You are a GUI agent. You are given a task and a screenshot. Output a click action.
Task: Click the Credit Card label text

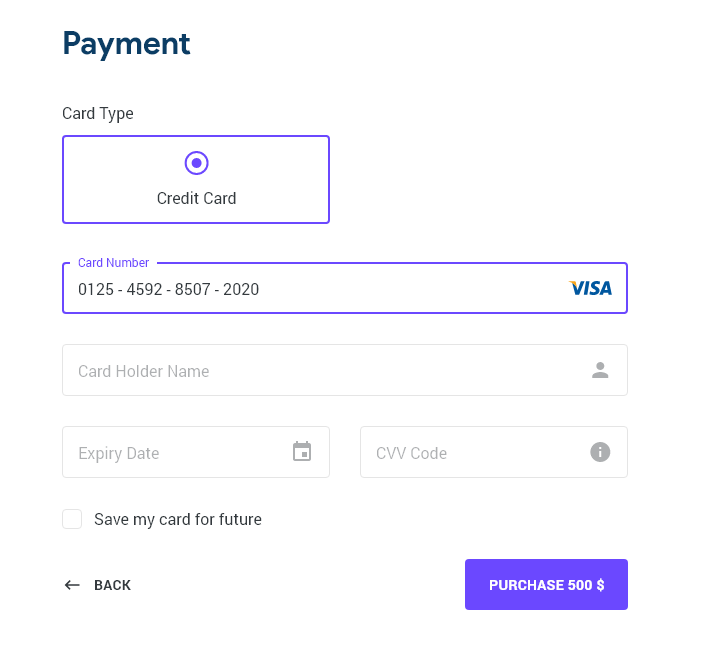pyautogui.click(x=197, y=198)
